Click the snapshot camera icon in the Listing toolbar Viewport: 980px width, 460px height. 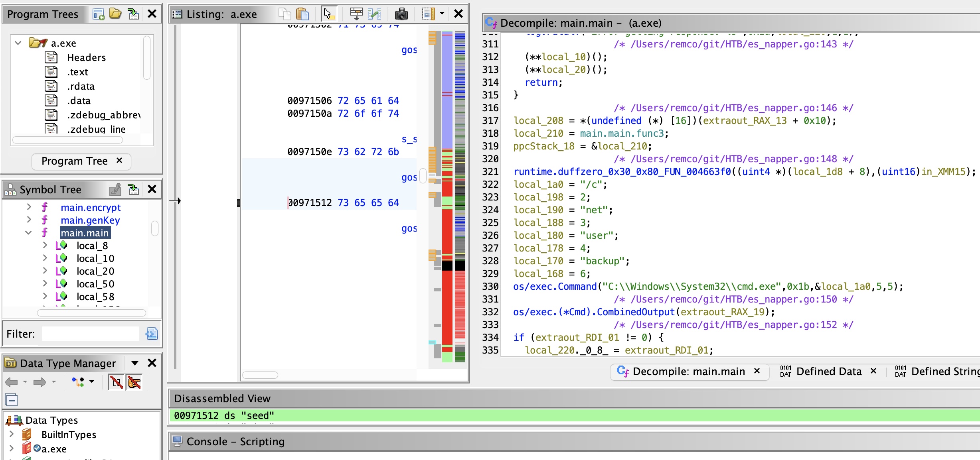(401, 14)
